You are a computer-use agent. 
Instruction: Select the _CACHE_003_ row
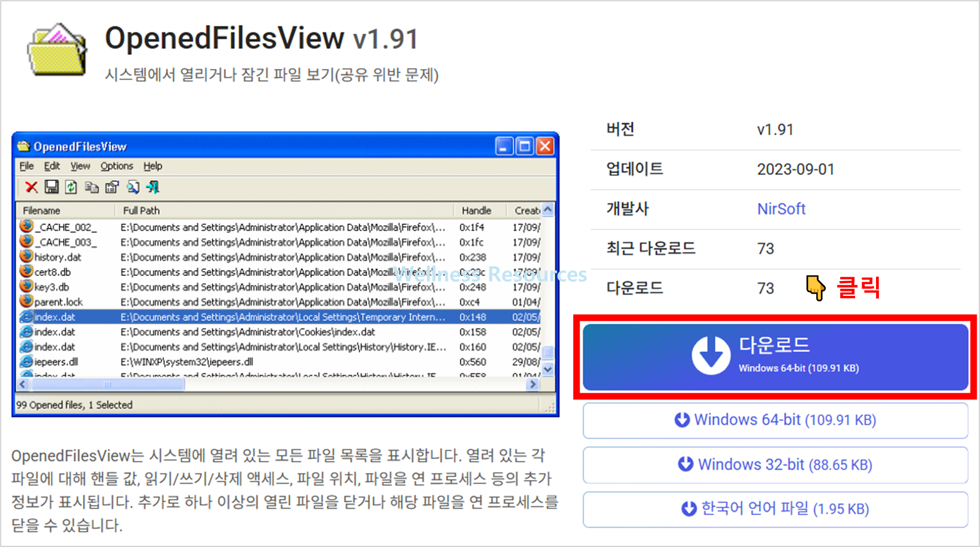point(279,242)
